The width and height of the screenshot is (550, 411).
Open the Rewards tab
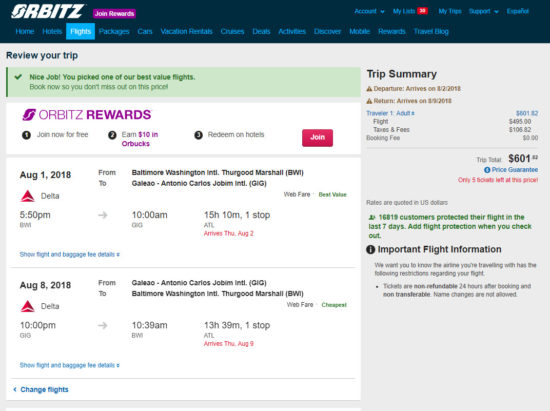[392, 31]
